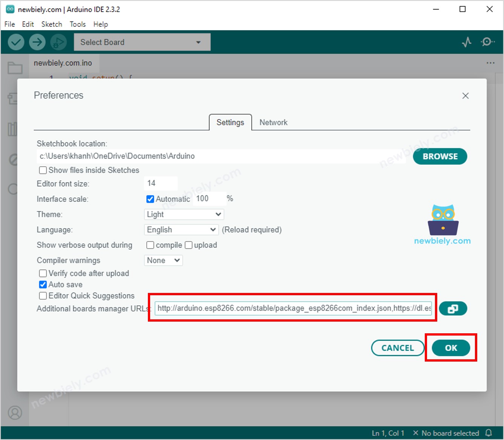Enable Verify code after upload
Image resolution: width=504 pixels, height=440 pixels.
(x=43, y=273)
